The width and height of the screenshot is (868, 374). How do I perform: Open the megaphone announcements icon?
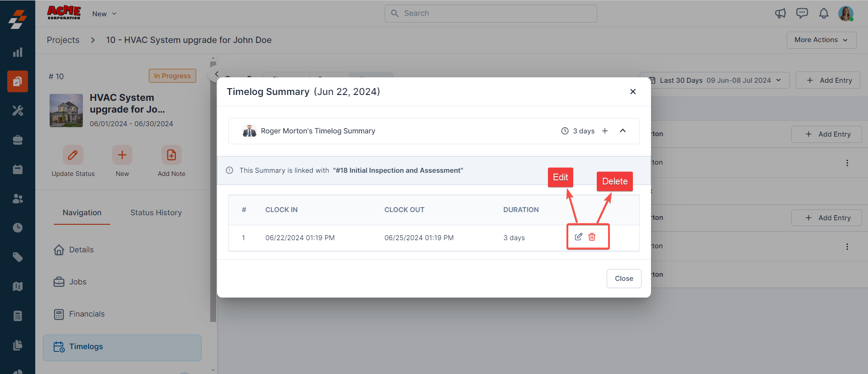click(x=780, y=14)
